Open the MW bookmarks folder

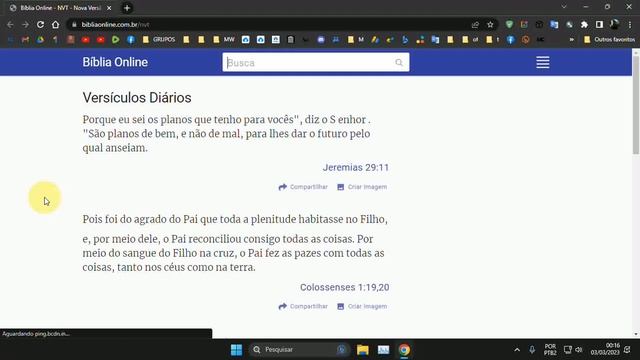pos(224,40)
